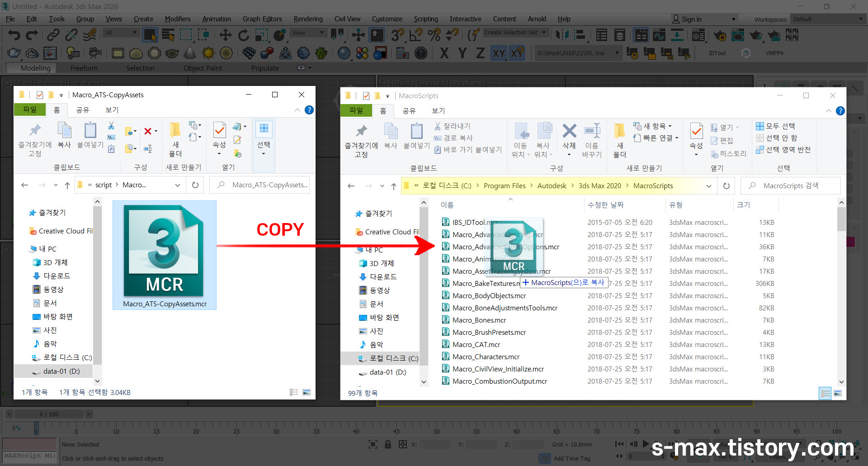Select the Link tool chain icon

tap(53, 35)
